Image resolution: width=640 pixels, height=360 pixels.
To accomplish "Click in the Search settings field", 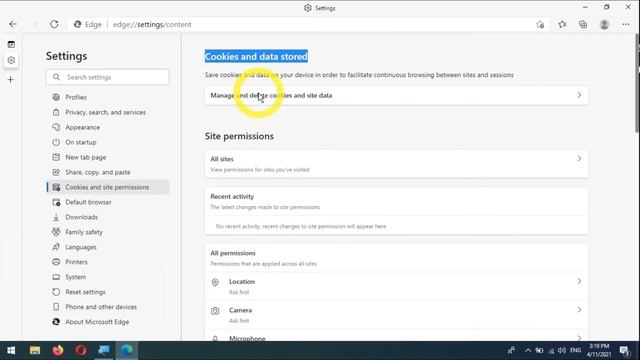I will click(108, 77).
